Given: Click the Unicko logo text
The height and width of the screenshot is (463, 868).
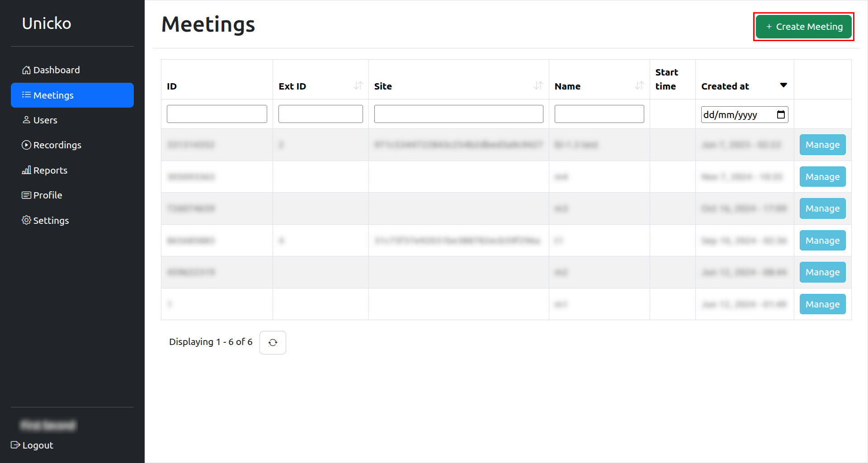Looking at the screenshot, I should [47, 24].
